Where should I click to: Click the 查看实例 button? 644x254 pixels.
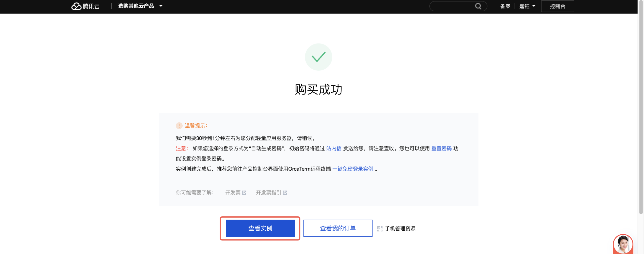coord(260,228)
